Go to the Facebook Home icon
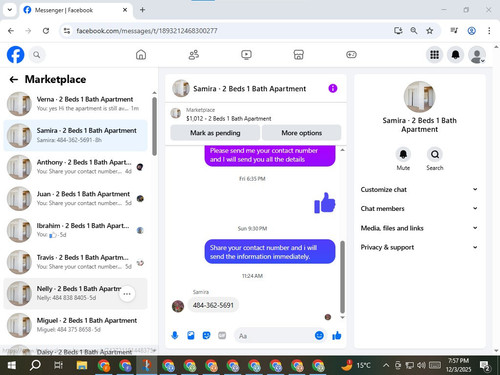Screen dimensions: 500x375 [141, 55]
